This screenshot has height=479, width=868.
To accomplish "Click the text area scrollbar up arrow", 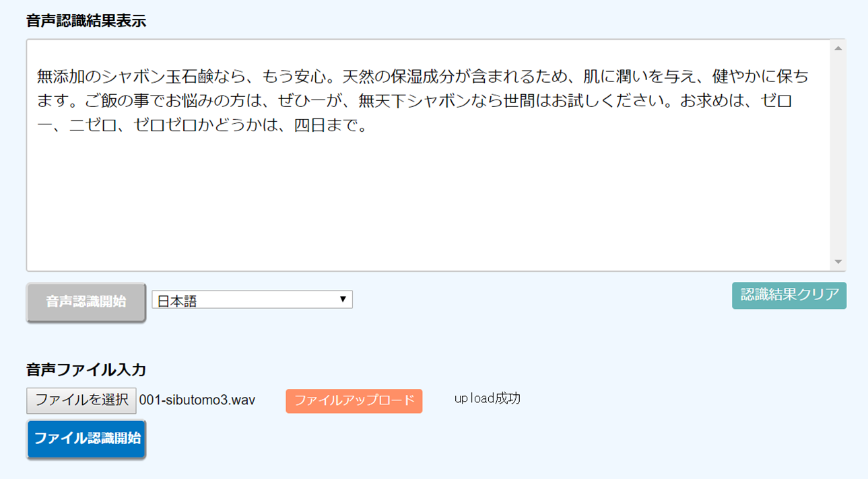I will [838, 48].
